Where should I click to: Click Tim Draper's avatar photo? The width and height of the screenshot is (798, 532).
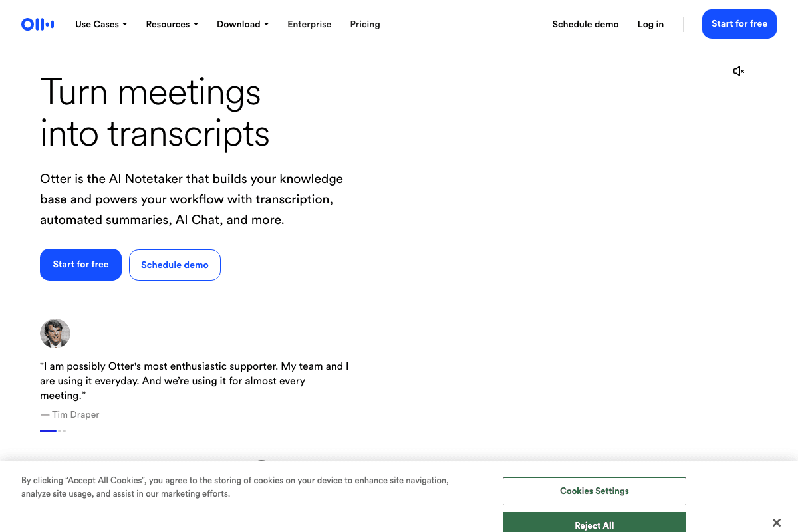[55, 333]
